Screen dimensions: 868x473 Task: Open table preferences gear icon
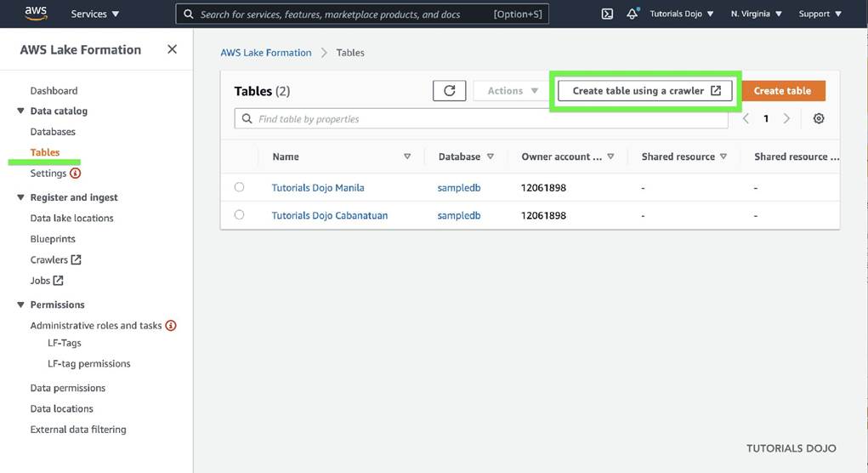point(819,119)
